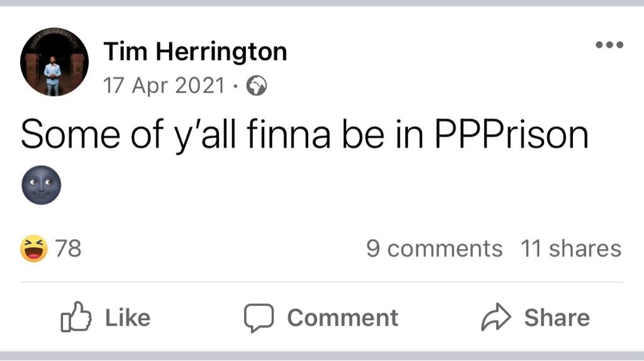
Task: Open Tim Herrington's profile picture
Action: [x=55, y=62]
